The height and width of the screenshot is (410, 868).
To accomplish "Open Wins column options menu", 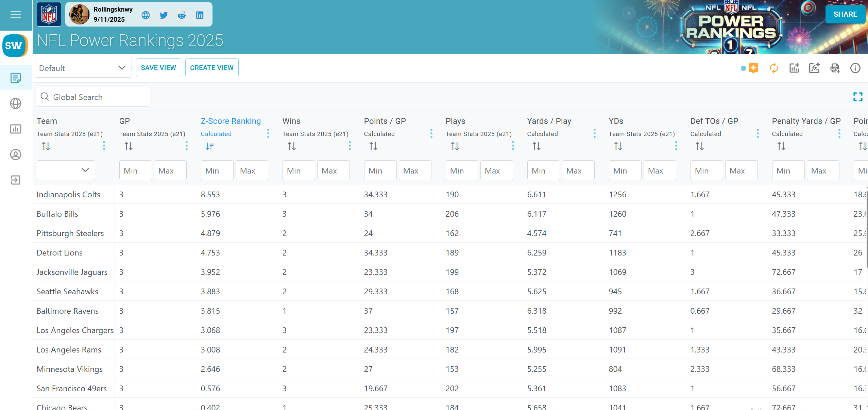I will [x=350, y=146].
